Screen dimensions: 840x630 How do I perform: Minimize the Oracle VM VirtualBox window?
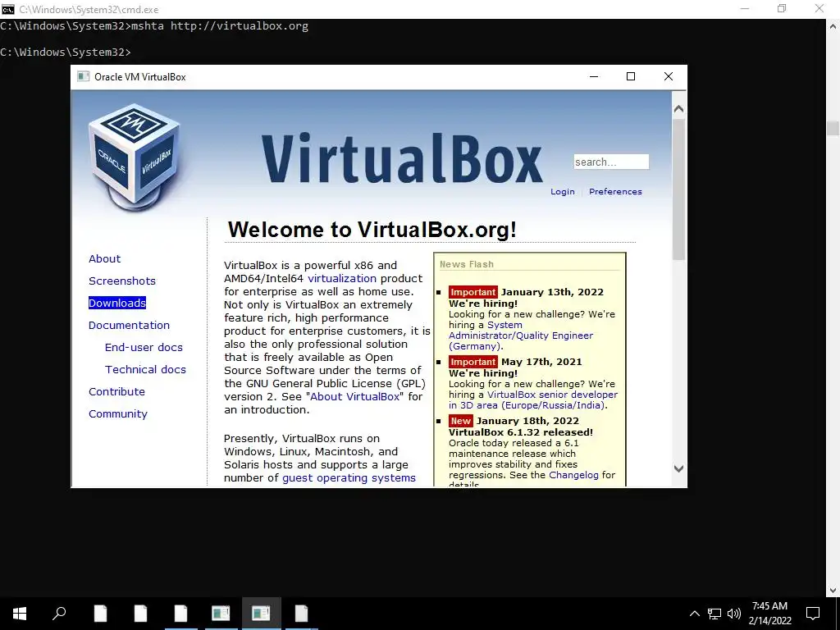pyautogui.click(x=594, y=76)
